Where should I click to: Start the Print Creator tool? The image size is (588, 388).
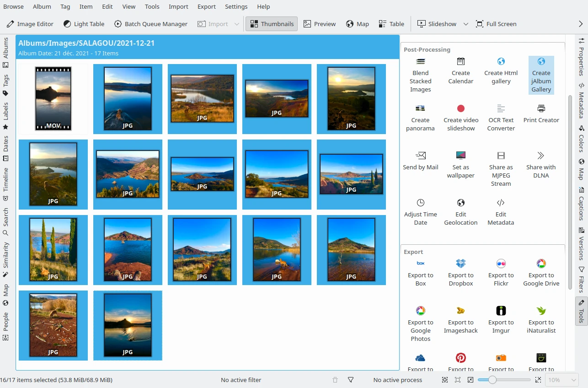click(541, 114)
